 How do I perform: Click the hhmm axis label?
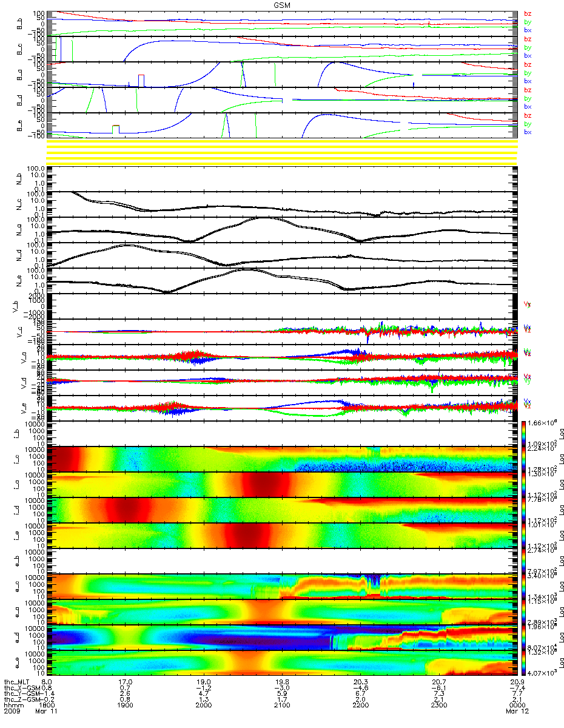pos(14,705)
